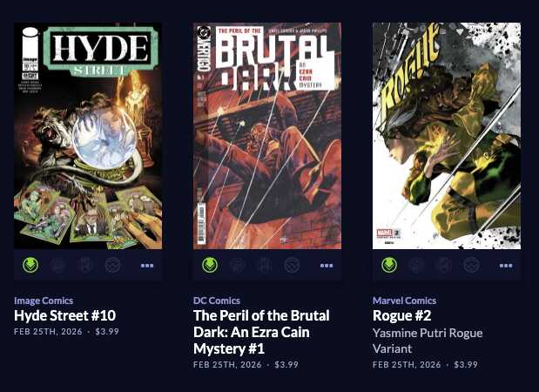Add Rogue #2 to wish list
This screenshot has height=392, width=539.
click(x=471, y=265)
